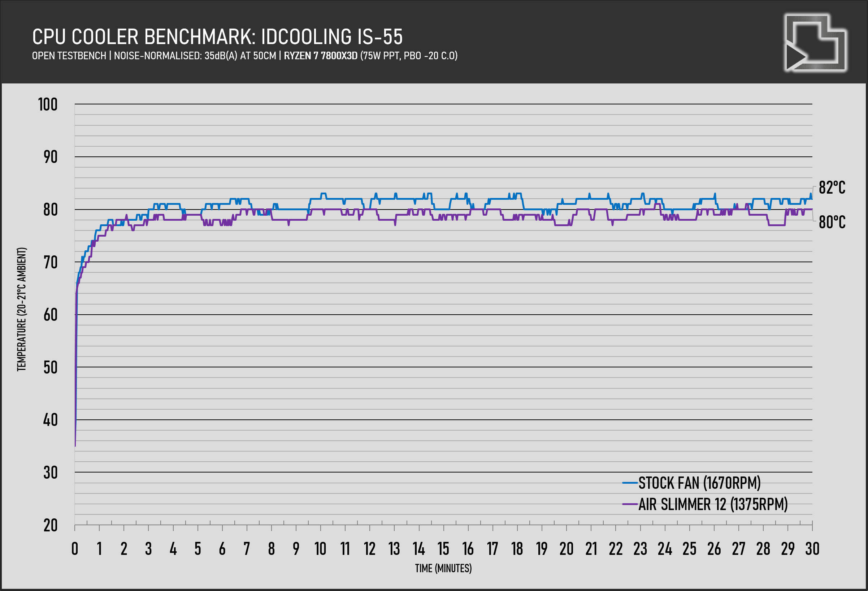Click the 0 minute tick label on the x-axis
Viewport: 868px width, 591px height.
75,549
